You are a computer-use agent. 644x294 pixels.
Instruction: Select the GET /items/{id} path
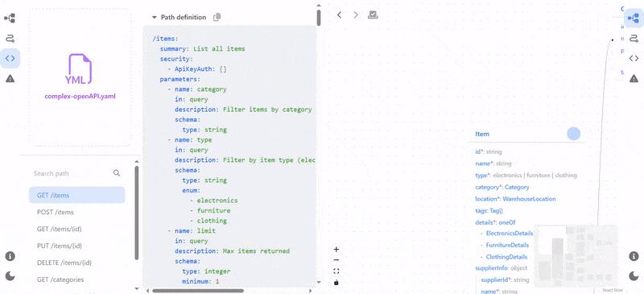tap(76, 229)
